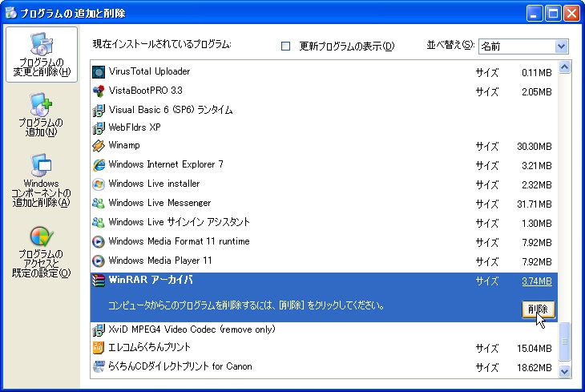Toggle the 更新プログラムの表示 checkbox
This screenshot has width=585, height=392.
click(286, 46)
